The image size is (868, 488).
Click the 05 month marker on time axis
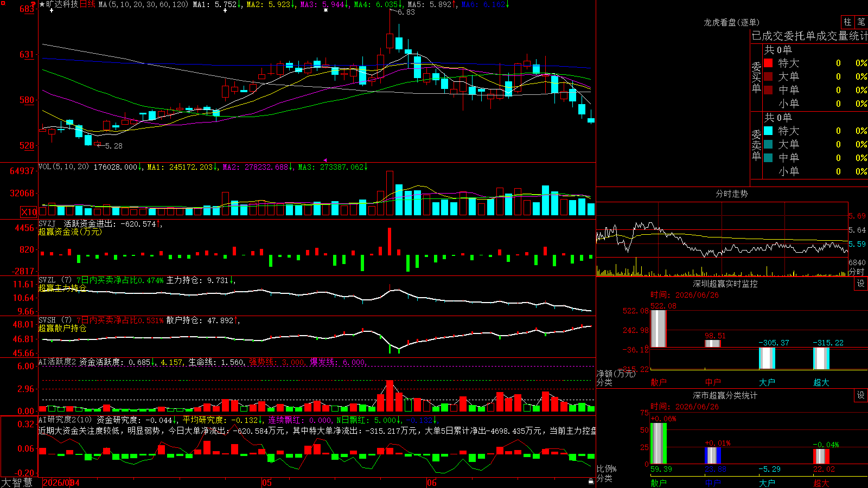(x=267, y=483)
